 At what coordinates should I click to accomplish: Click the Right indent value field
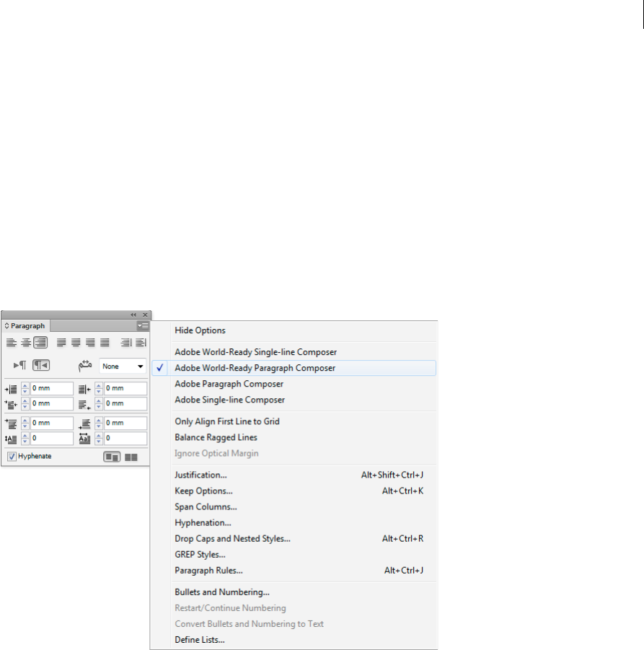point(125,388)
